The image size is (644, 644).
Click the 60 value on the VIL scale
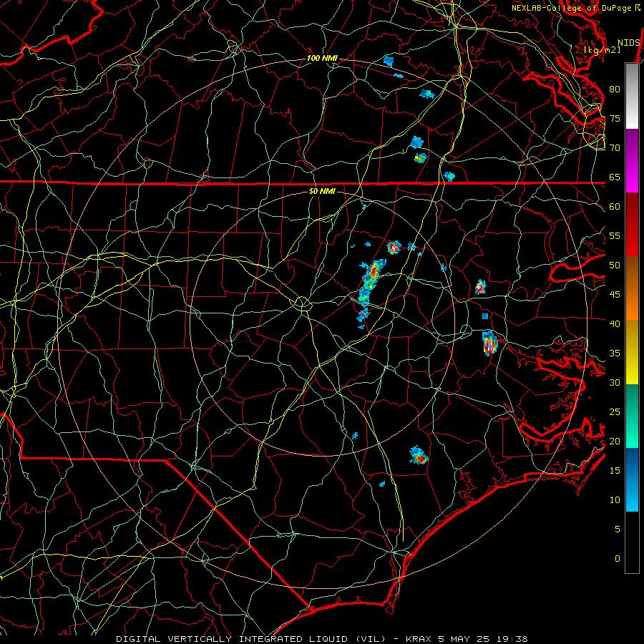[x=615, y=207]
